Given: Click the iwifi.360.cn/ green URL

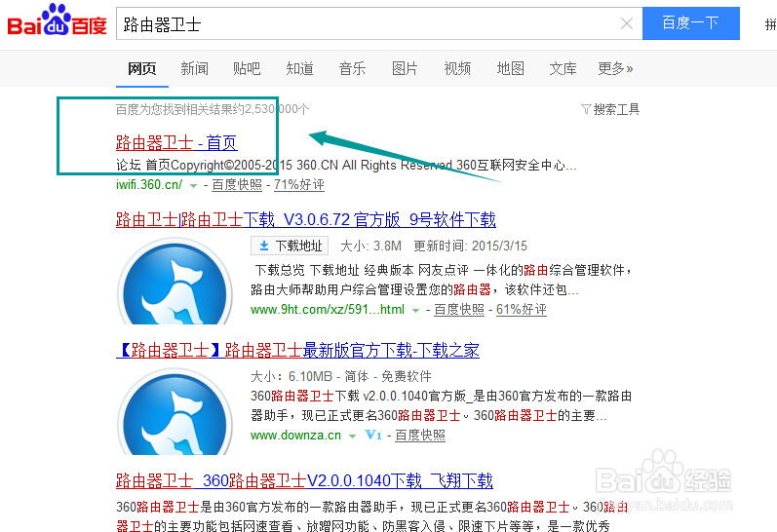Looking at the screenshot, I should pos(149,185).
